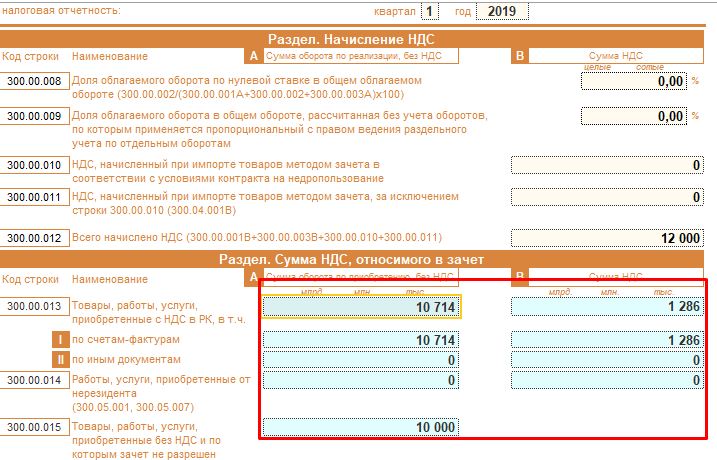Click the orange I marker for по счетам-фактурам
This screenshot has height=460, width=717.
coord(60,340)
